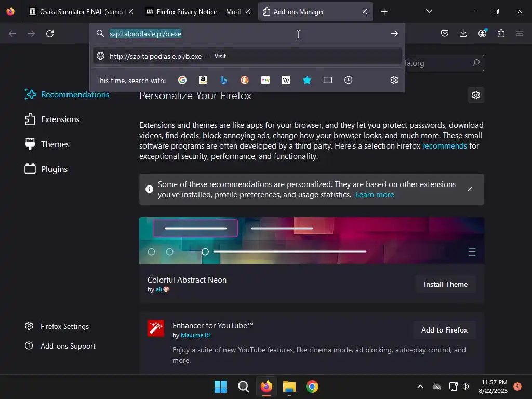Open Pocket save button
Image resolution: width=532 pixels, height=399 pixels.
tap(445, 33)
